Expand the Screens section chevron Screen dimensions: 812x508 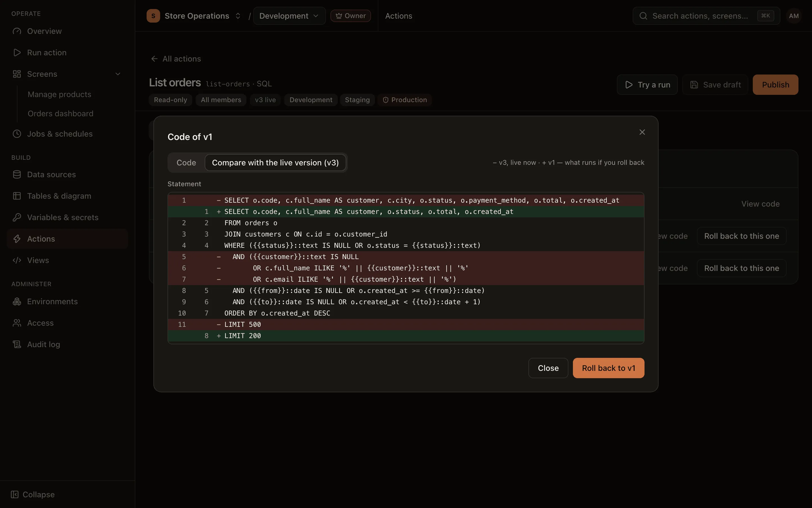click(118, 74)
